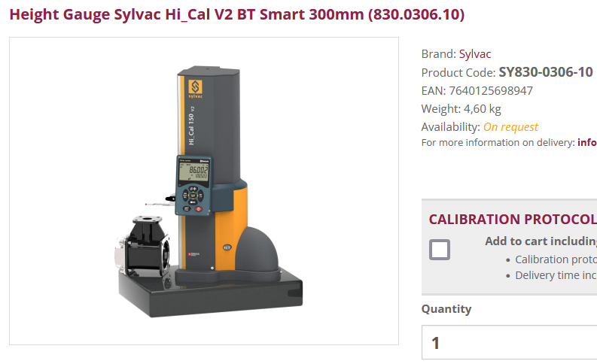Click the dark granite base plate
Screen dimensions: 597x364
pos(210,293)
